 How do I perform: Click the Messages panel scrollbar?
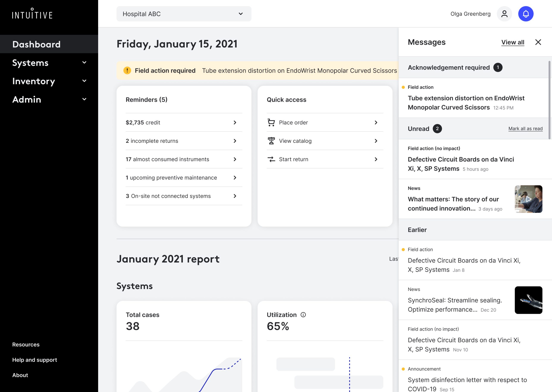pyautogui.click(x=549, y=100)
